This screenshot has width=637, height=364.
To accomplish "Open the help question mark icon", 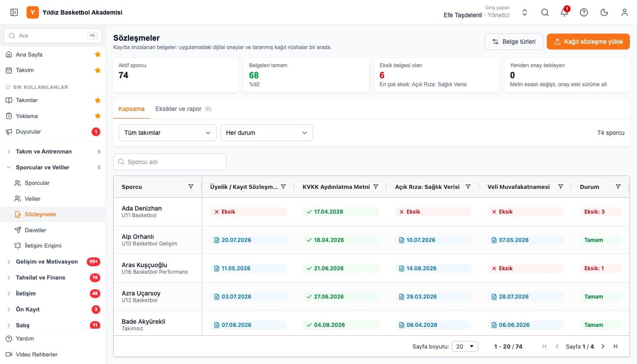I will (x=584, y=12).
